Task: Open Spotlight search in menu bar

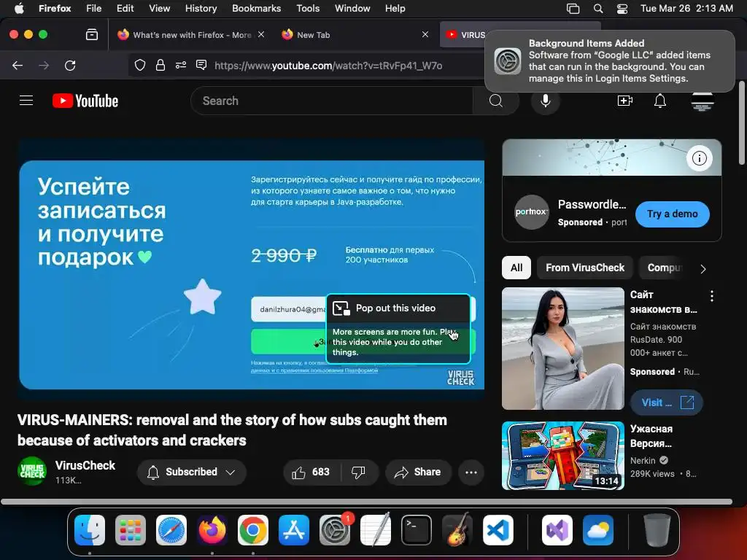Action: point(598,9)
